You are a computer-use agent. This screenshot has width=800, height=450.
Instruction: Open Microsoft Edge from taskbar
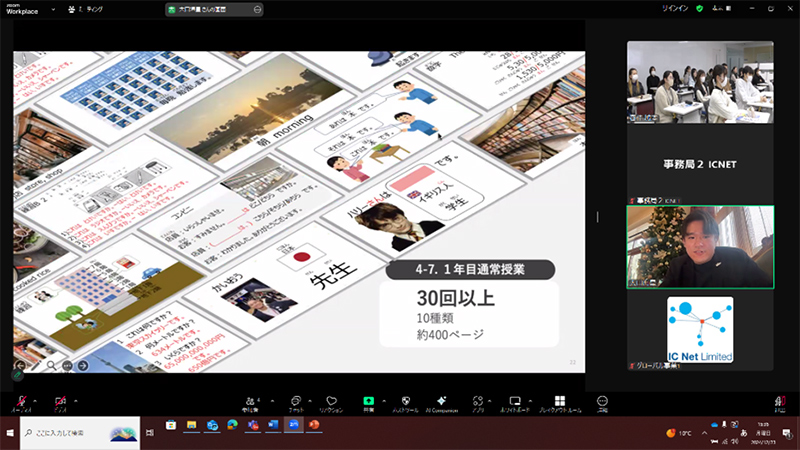coord(232,425)
